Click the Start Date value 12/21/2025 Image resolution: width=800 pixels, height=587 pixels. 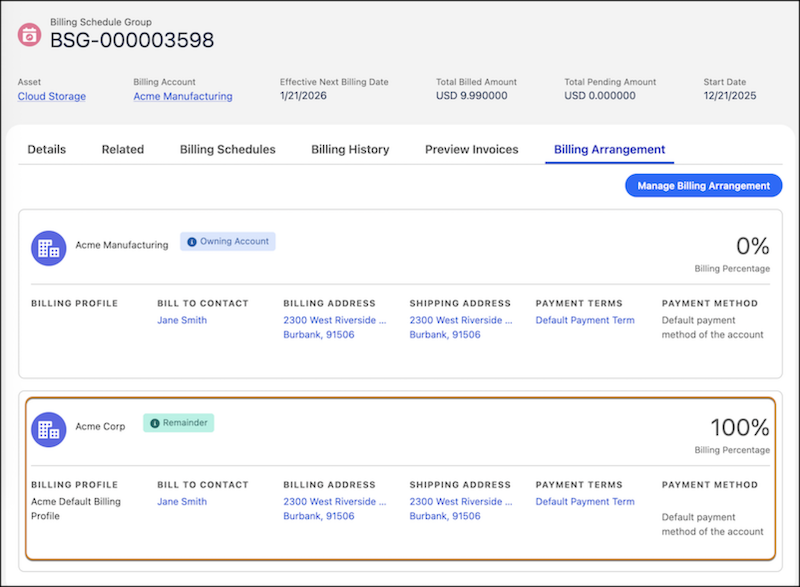730,96
